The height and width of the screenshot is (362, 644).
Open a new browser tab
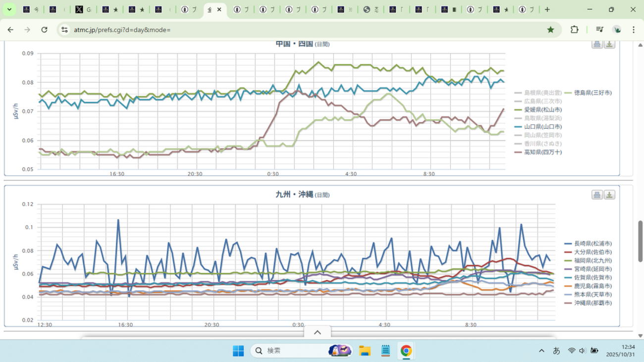tap(547, 9)
